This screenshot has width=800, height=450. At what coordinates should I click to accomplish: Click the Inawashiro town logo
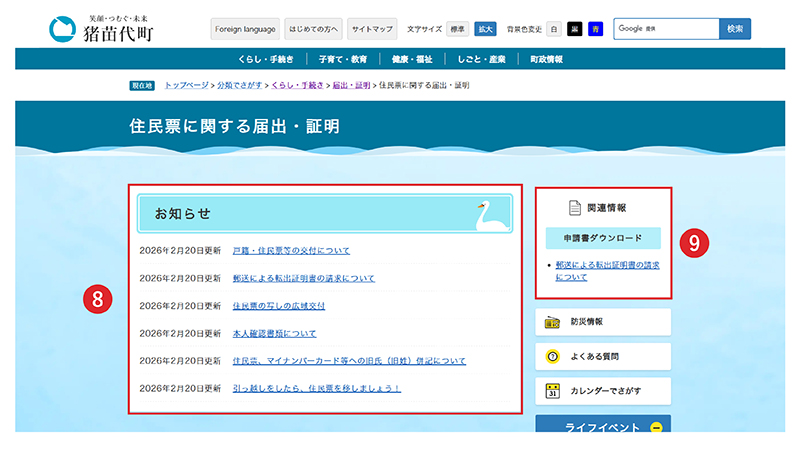click(102, 29)
